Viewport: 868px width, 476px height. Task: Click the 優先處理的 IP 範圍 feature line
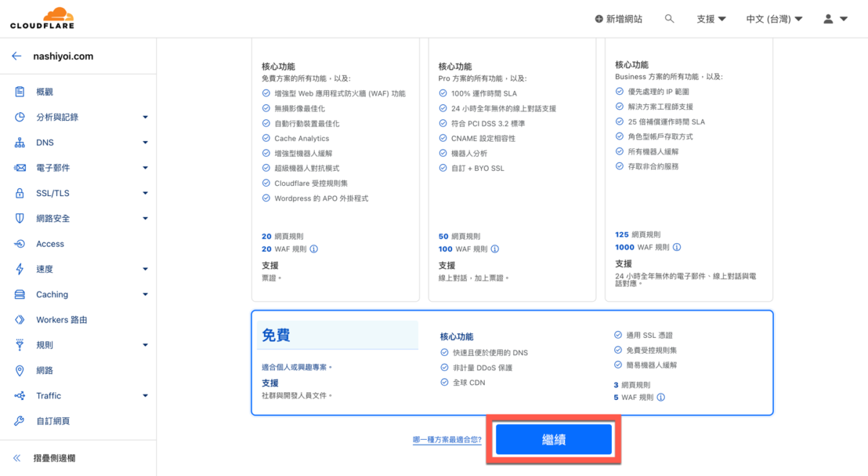658,92
